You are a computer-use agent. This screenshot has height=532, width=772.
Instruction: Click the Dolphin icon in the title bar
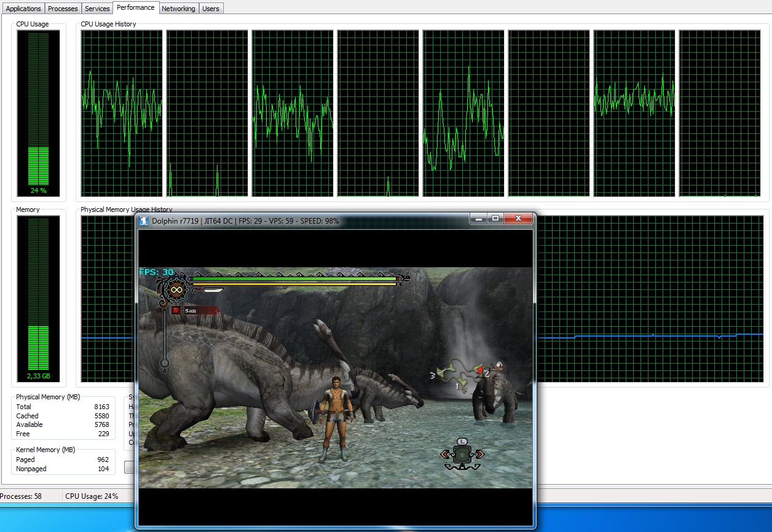144,221
